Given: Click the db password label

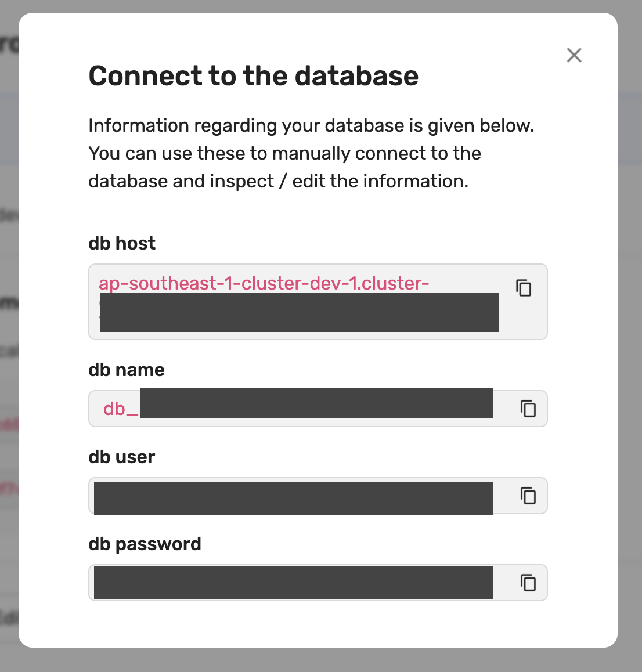Looking at the screenshot, I should (x=145, y=544).
